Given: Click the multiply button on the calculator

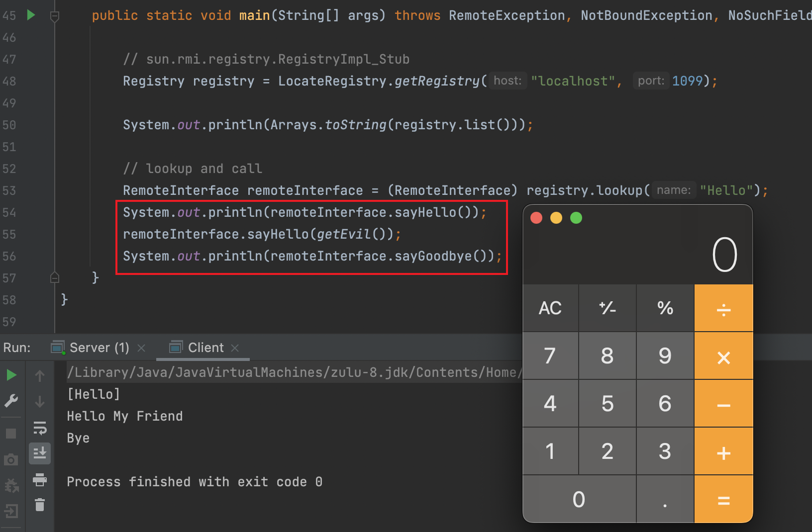Looking at the screenshot, I should coord(723,356).
